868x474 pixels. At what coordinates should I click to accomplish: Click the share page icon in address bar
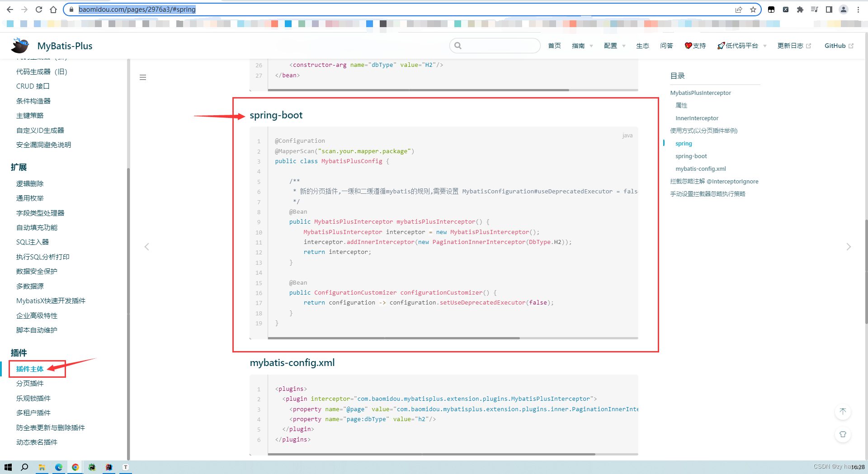pos(739,9)
